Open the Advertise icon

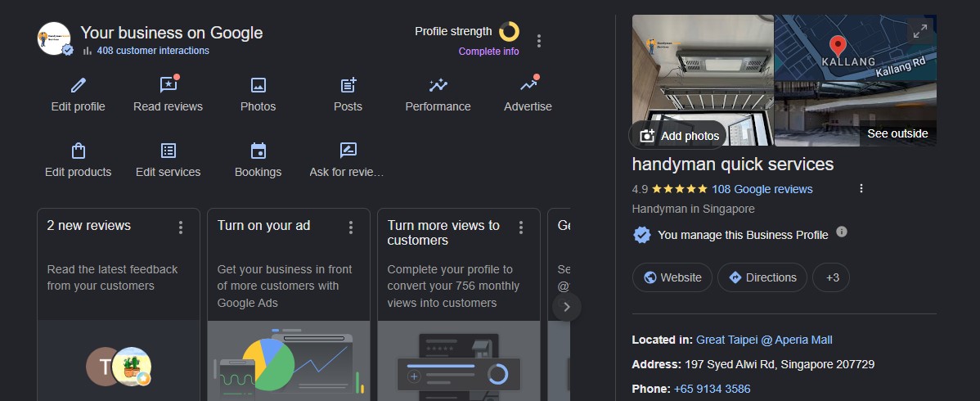coord(528,84)
